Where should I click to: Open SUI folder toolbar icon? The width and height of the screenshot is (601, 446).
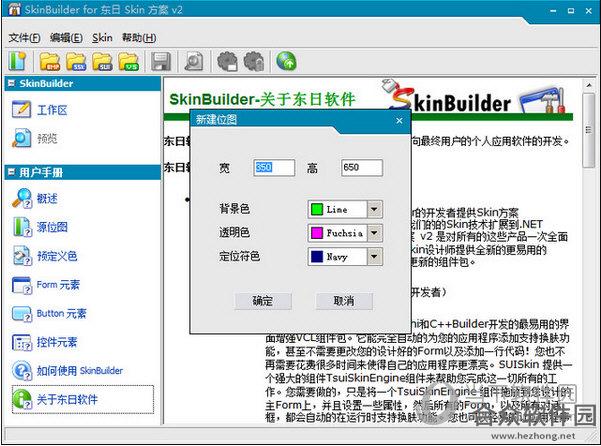(x=102, y=61)
